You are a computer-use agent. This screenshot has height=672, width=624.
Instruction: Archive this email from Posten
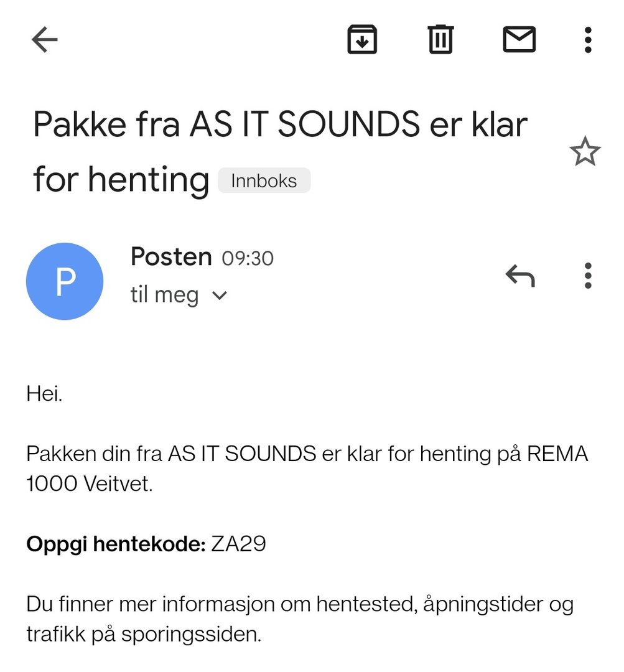(x=362, y=40)
